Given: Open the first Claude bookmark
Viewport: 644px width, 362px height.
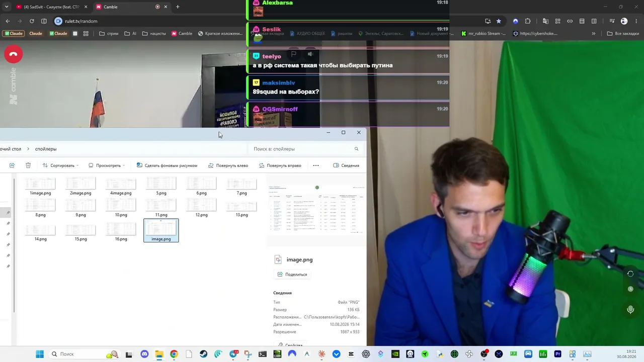Looking at the screenshot, I should coord(13,34).
